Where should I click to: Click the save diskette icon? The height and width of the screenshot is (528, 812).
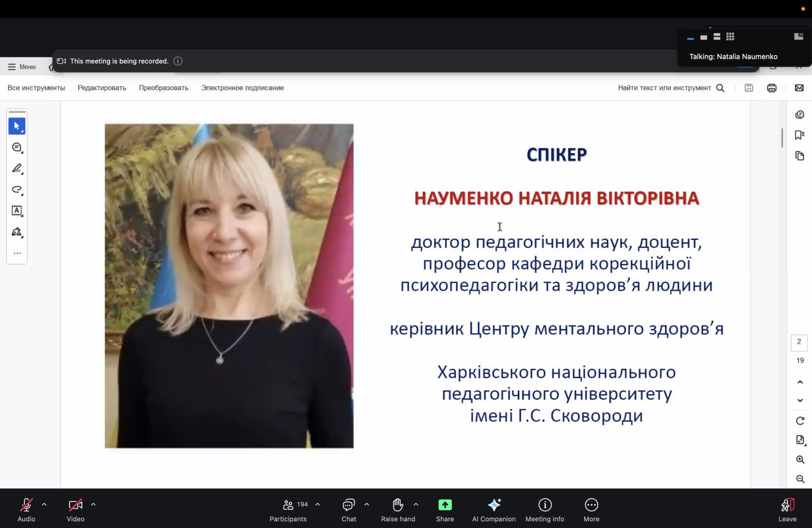coord(749,88)
